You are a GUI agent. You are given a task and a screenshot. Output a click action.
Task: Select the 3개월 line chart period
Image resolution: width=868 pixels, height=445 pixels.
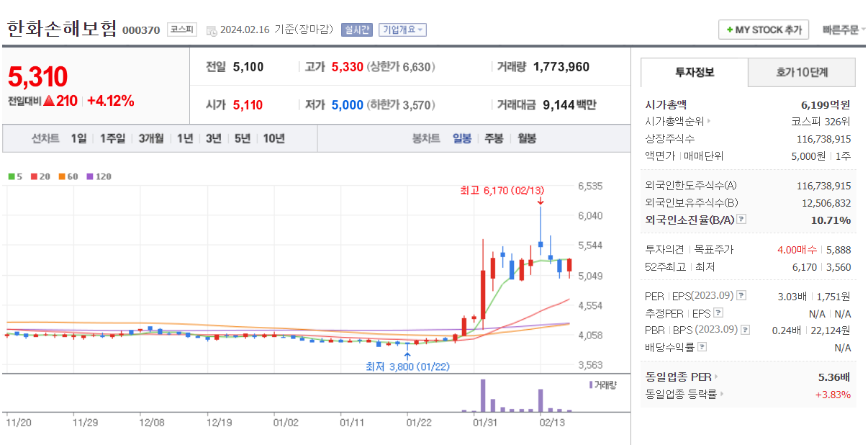[x=151, y=138]
